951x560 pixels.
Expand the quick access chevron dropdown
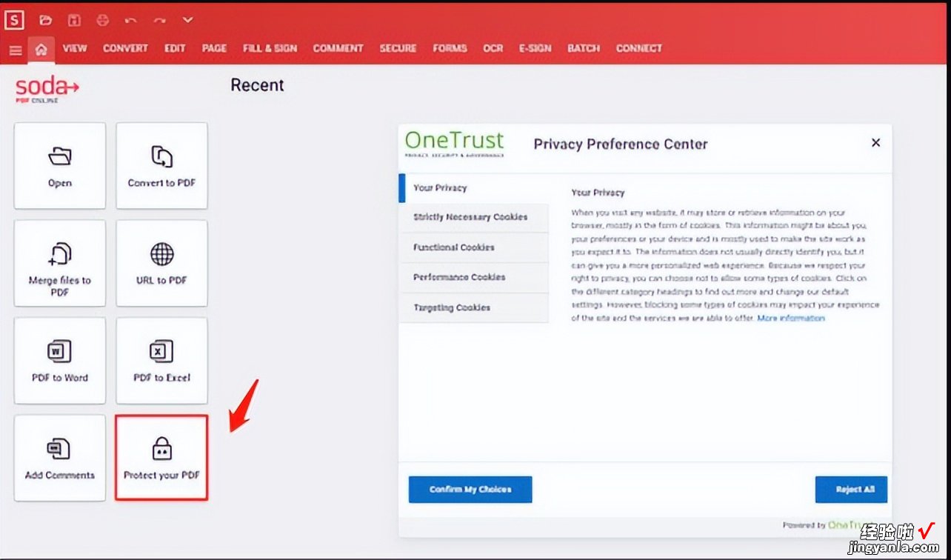[x=187, y=20]
